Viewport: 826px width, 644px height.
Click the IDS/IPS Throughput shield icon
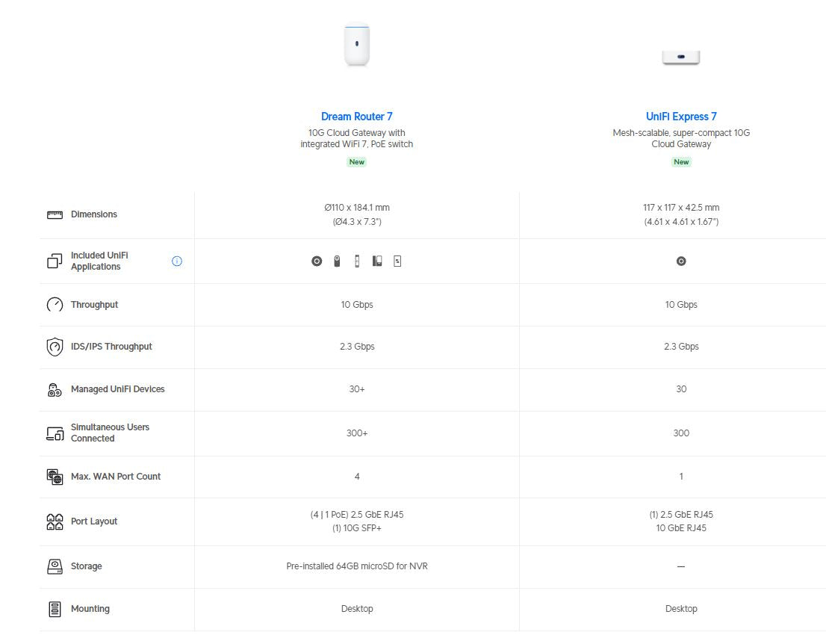(x=55, y=347)
